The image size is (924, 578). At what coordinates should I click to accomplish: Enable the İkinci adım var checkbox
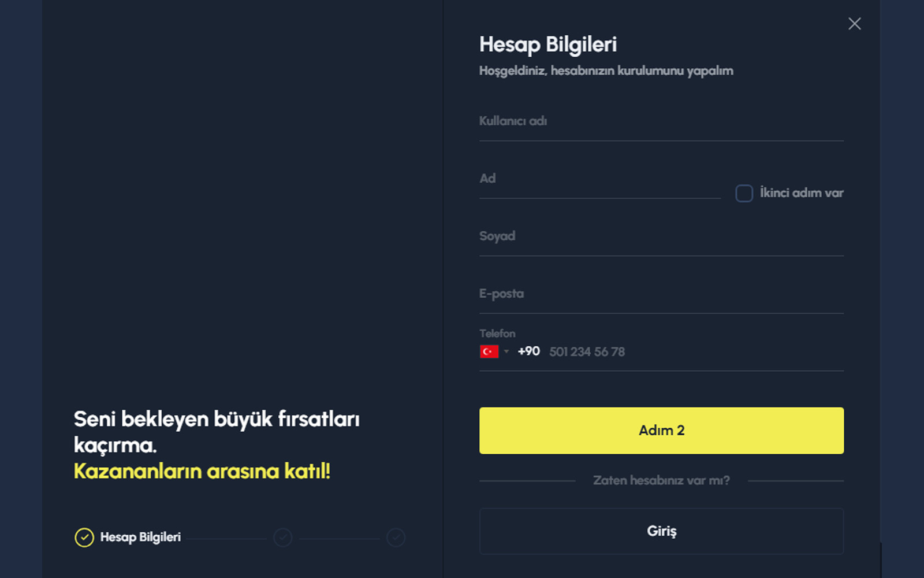coord(743,193)
